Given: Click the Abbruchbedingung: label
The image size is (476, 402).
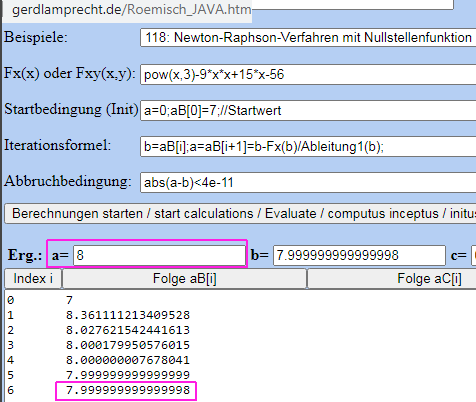Looking at the screenshot, I should pyautogui.click(x=68, y=182).
